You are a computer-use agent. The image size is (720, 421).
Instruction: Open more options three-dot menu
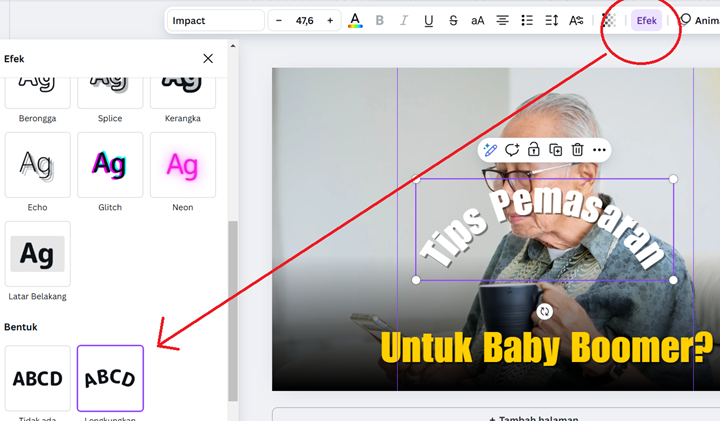click(x=599, y=150)
